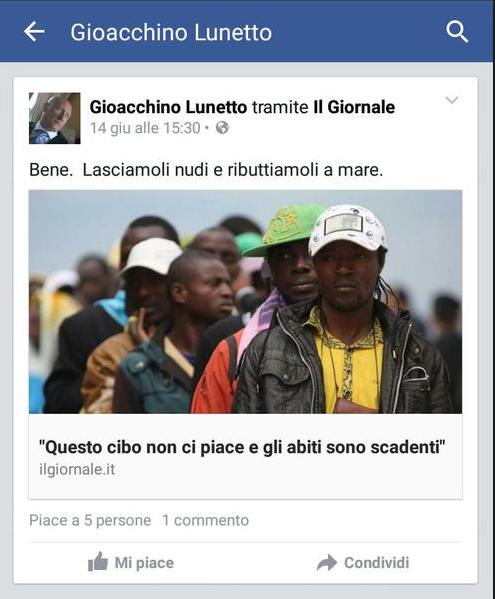Click the word tramite in post header

pyautogui.click(x=280, y=107)
